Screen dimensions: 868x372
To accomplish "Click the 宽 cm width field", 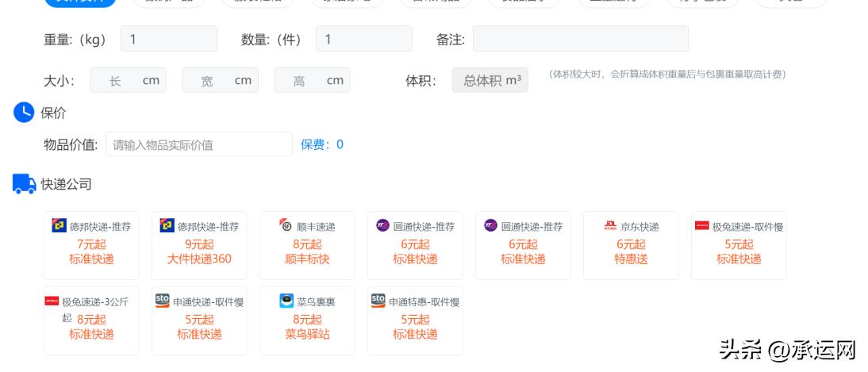I will tap(220, 80).
